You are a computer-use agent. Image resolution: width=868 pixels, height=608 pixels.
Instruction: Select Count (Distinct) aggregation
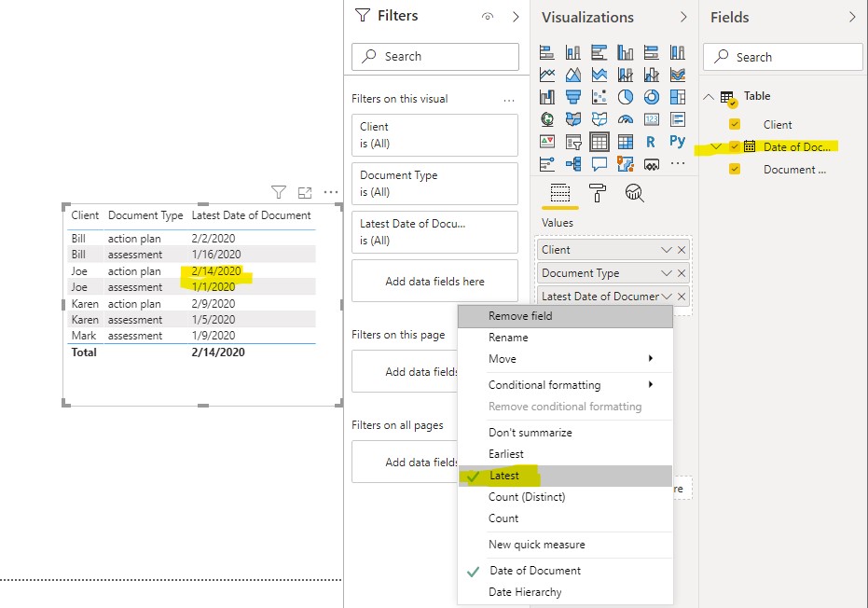point(565,497)
